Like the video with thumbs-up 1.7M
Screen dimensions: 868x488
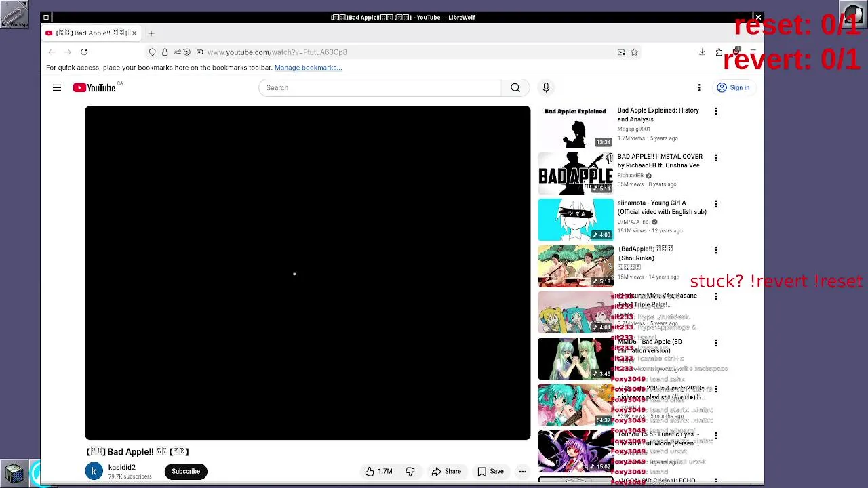[378, 471]
